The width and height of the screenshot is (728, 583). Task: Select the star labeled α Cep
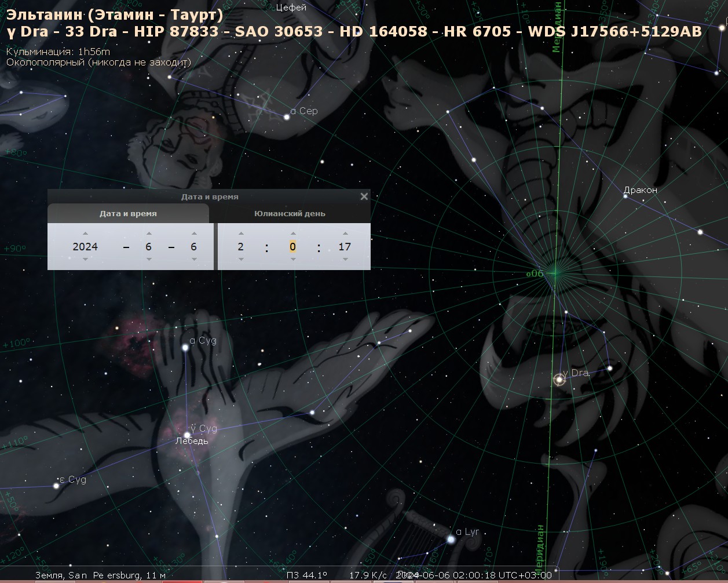[x=287, y=117]
